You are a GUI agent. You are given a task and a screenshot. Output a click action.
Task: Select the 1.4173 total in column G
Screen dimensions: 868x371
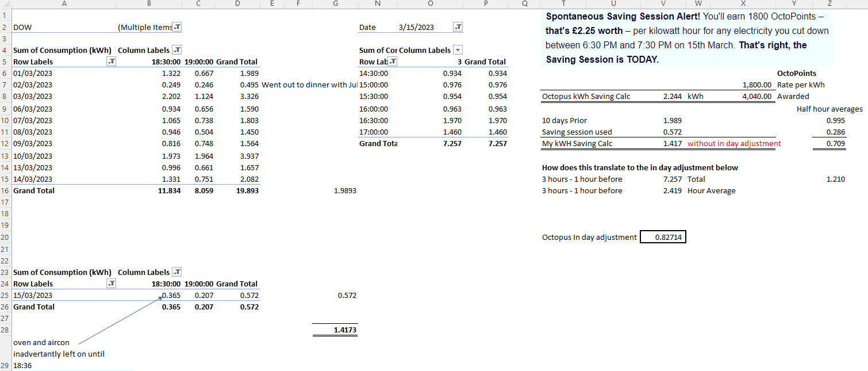[345, 330]
